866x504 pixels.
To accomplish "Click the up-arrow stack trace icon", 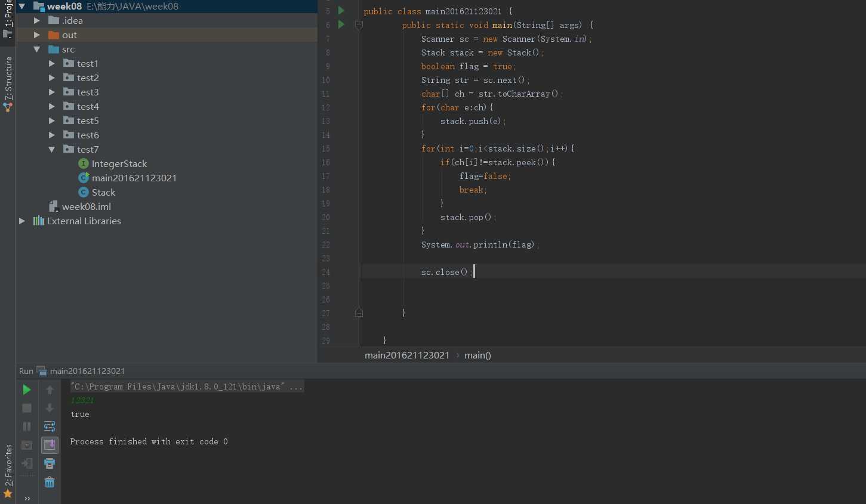I will click(50, 389).
